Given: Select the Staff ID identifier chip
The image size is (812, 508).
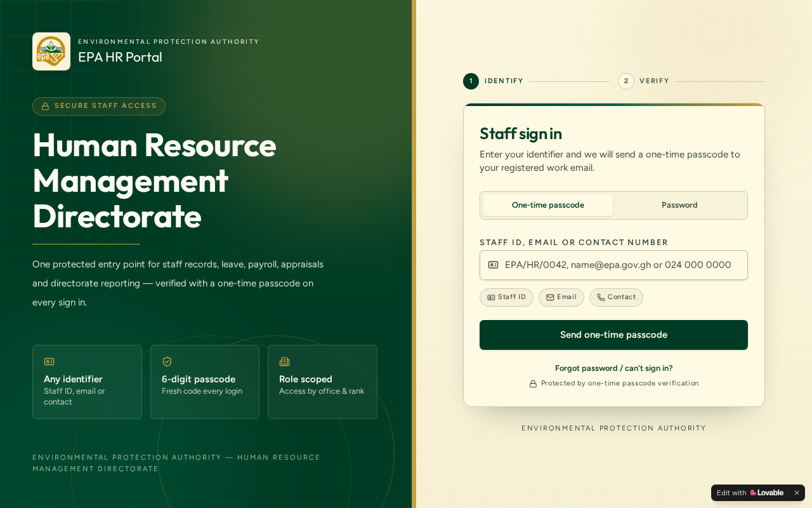Looking at the screenshot, I should click(x=506, y=297).
